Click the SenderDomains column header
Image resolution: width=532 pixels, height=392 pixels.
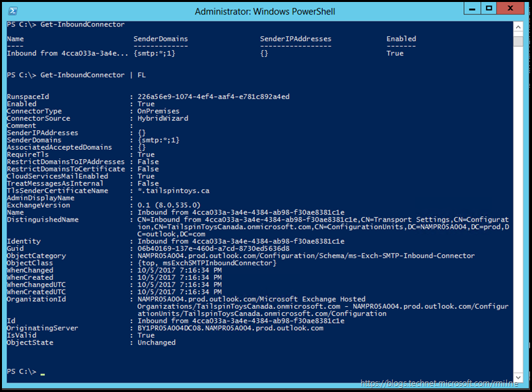click(160, 39)
